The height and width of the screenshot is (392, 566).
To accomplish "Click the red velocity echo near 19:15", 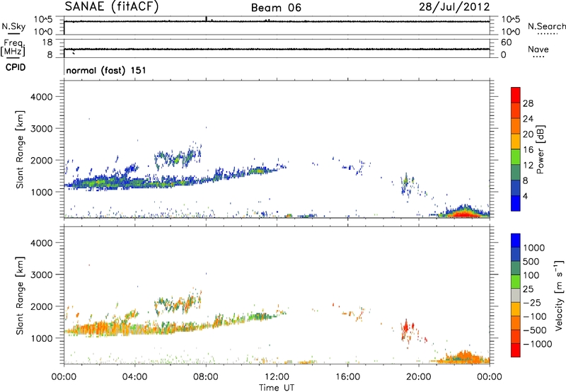I will click(405, 328).
